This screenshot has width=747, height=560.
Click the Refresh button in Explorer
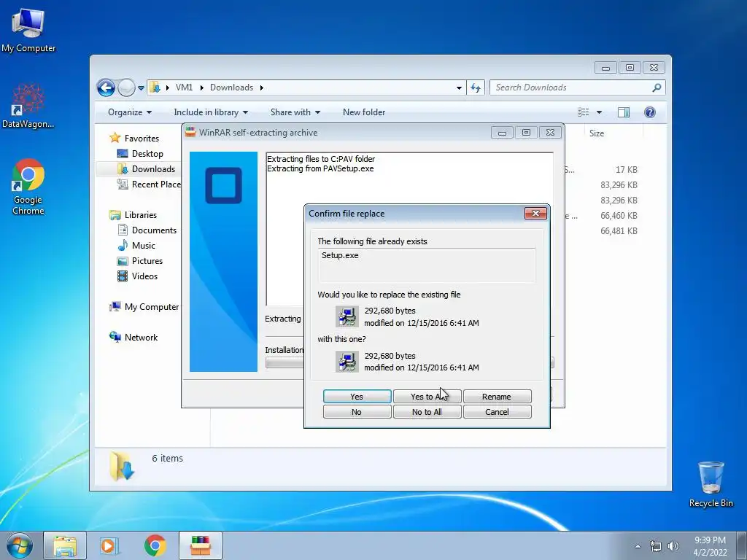[x=476, y=87]
